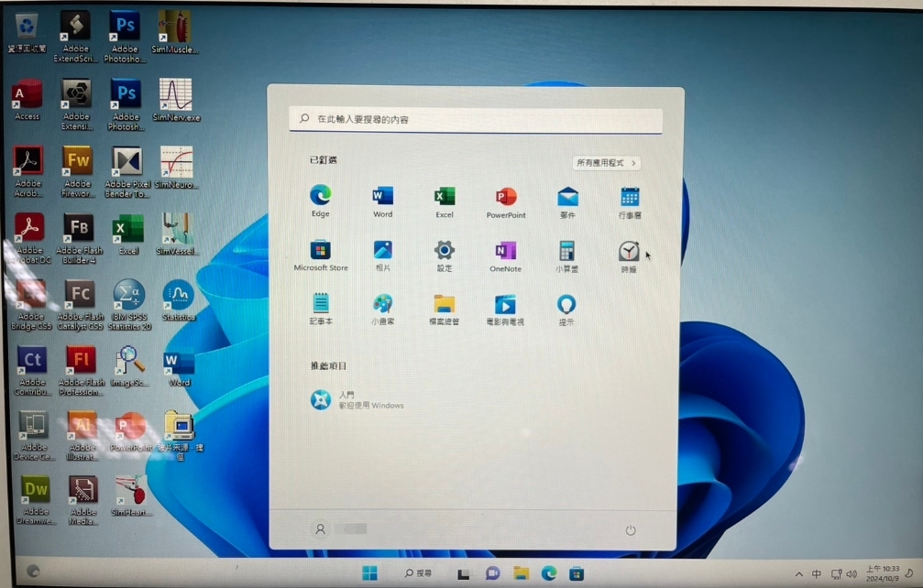Viewport: 923px width, 588px height.
Task: Open the 記事本 Notepad app
Action: (321, 309)
